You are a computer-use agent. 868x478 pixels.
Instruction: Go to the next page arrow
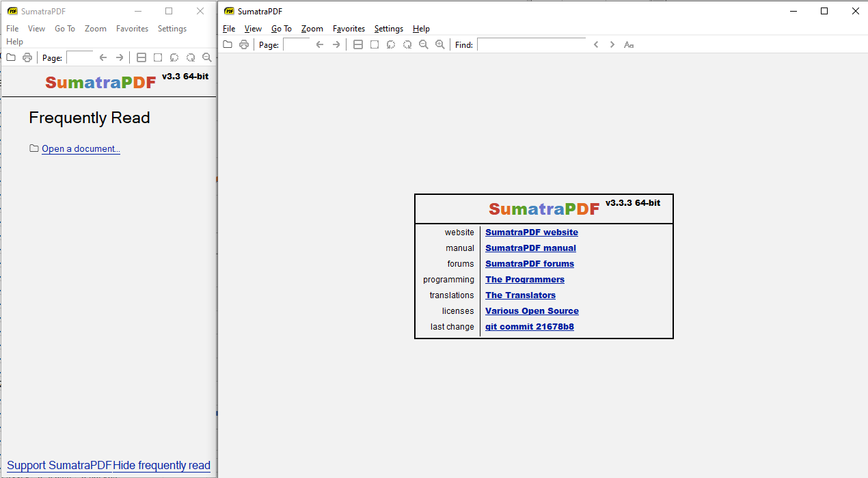click(336, 44)
